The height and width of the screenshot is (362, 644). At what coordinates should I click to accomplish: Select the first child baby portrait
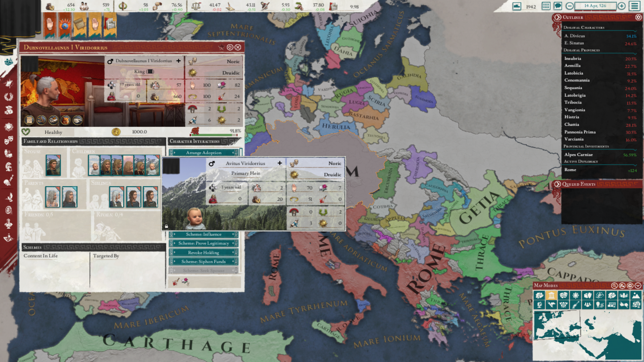coord(94,165)
